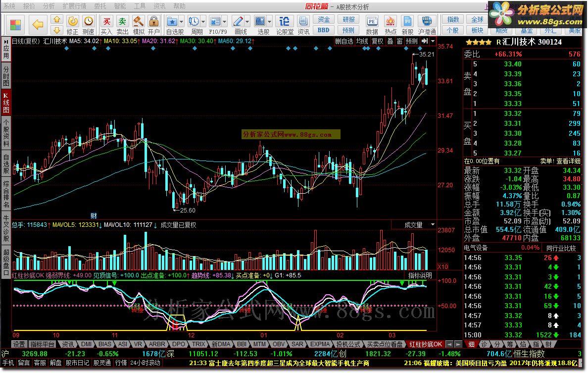Click the 研报 button
588x373 pixels.
coord(348,19)
